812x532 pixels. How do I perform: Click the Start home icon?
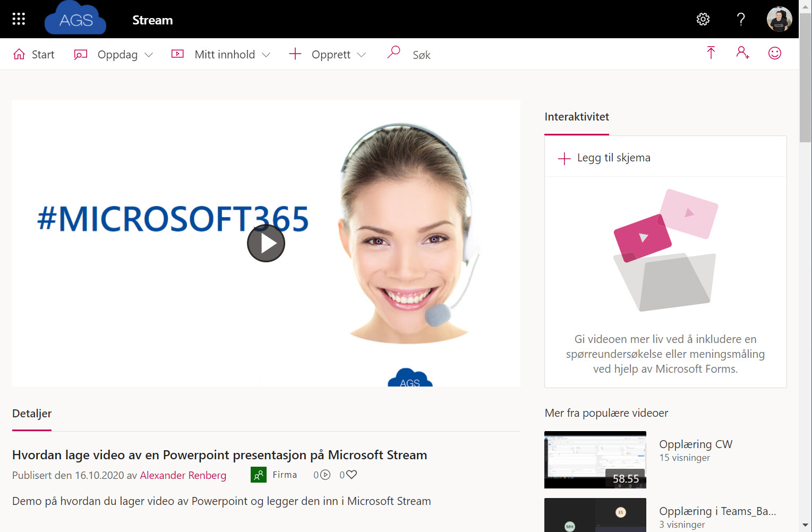coord(19,54)
